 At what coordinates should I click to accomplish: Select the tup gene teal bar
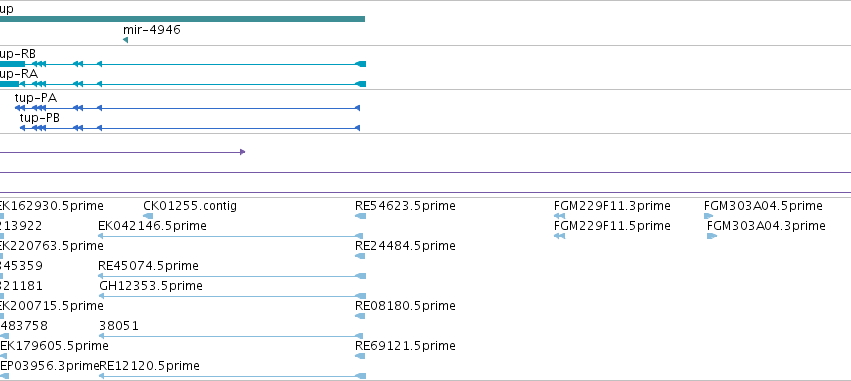click(x=182, y=19)
